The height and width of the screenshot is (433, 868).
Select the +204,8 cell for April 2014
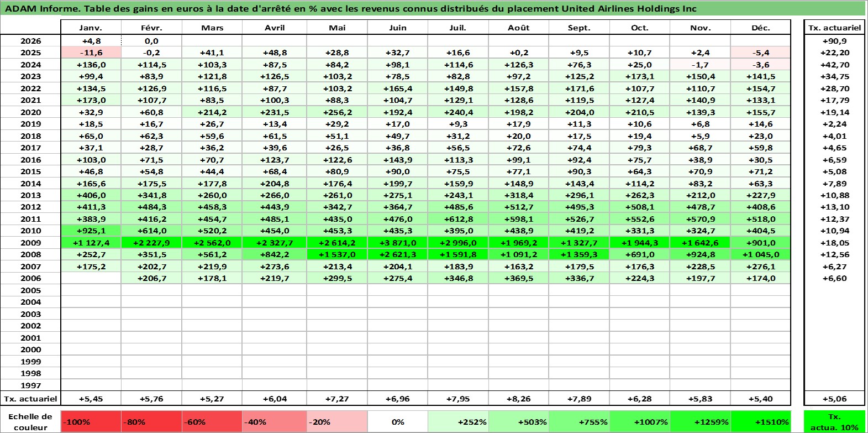275,184
